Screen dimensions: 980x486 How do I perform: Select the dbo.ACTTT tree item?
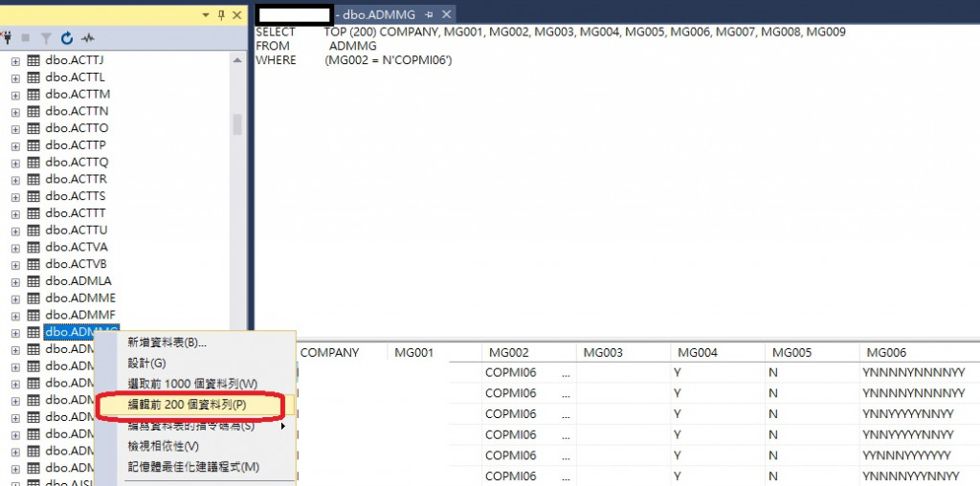coord(76,213)
